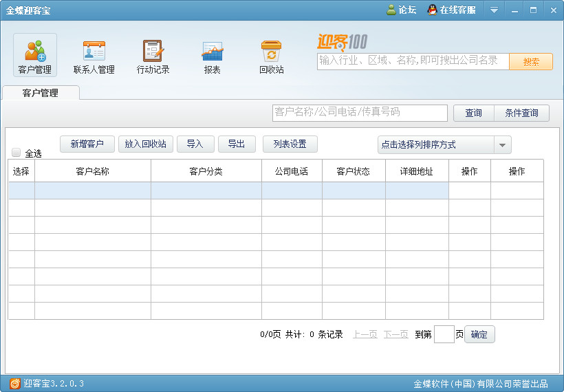Click the 导入 import button
This screenshot has height=392, width=564.
click(195, 144)
